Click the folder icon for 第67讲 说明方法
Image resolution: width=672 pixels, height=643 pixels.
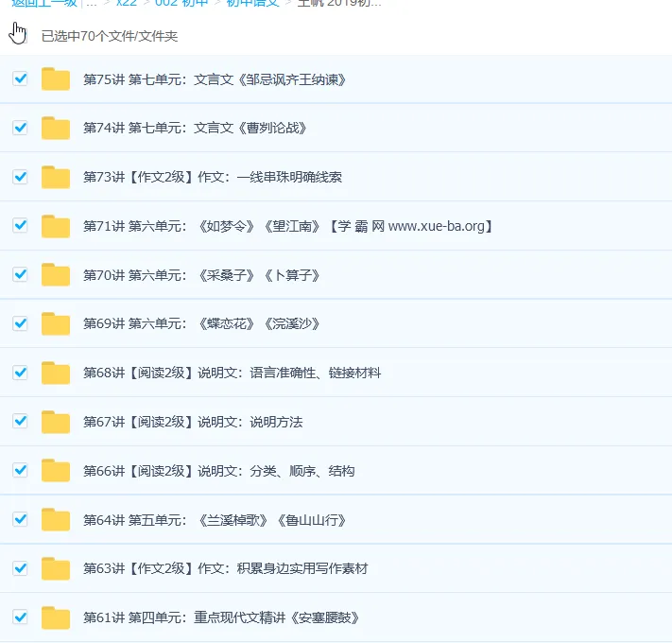pyautogui.click(x=56, y=422)
